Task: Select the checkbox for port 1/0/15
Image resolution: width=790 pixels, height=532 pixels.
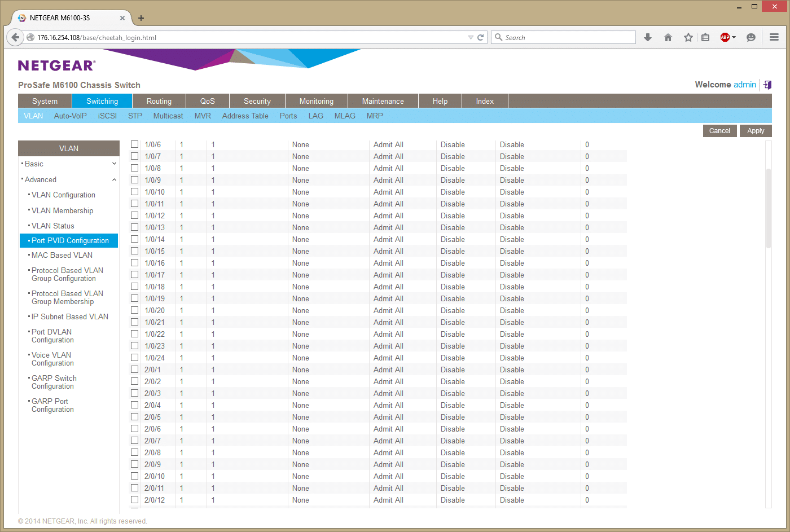Action: click(x=134, y=251)
